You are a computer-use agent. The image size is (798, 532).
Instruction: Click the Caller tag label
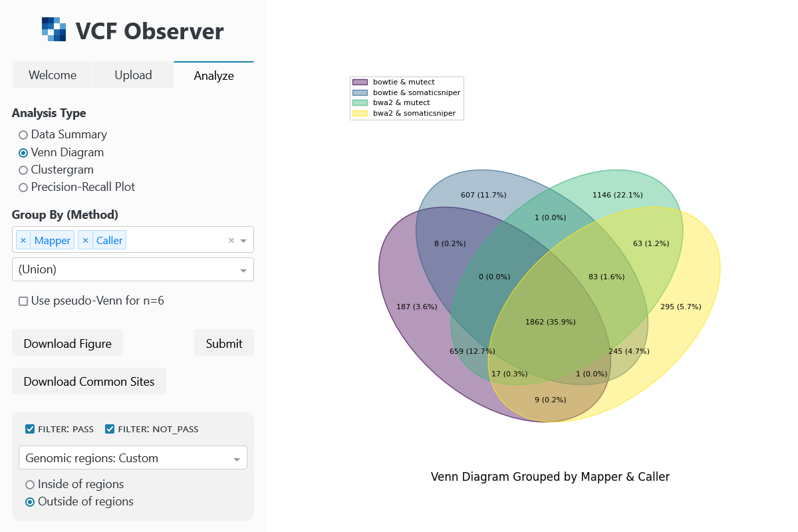[x=109, y=240]
